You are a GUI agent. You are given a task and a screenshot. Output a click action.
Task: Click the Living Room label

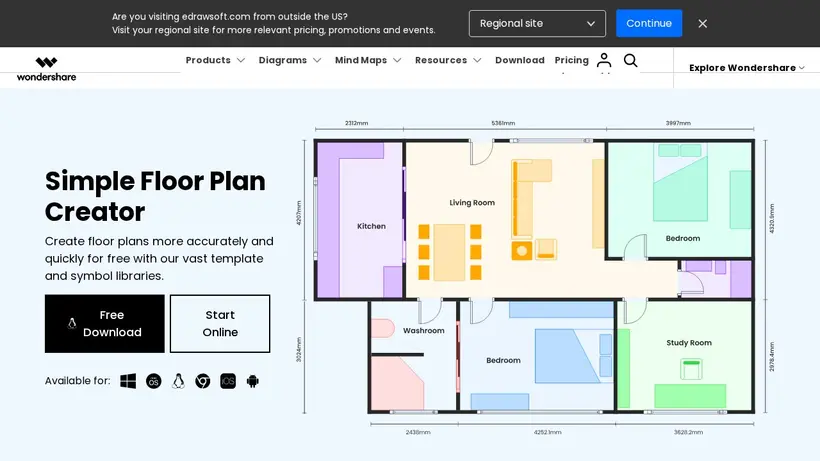coord(472,203)
